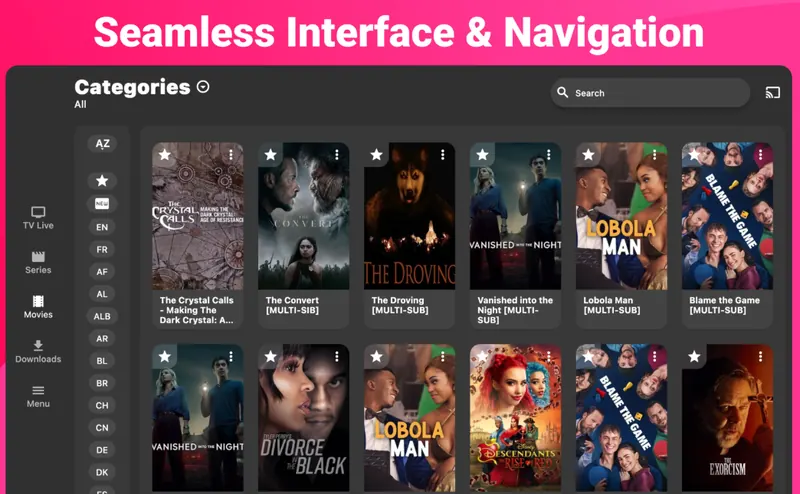The height and width of the screenshot is (494, 800).
Task: Filter by the NEW badge chip
Action: tap(102, 204)
